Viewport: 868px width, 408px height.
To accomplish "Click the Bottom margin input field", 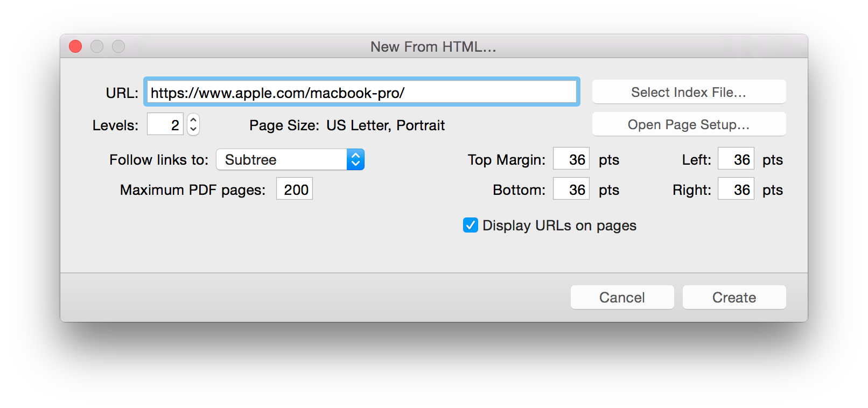I will pyautogui.click(x=571, y=189).
